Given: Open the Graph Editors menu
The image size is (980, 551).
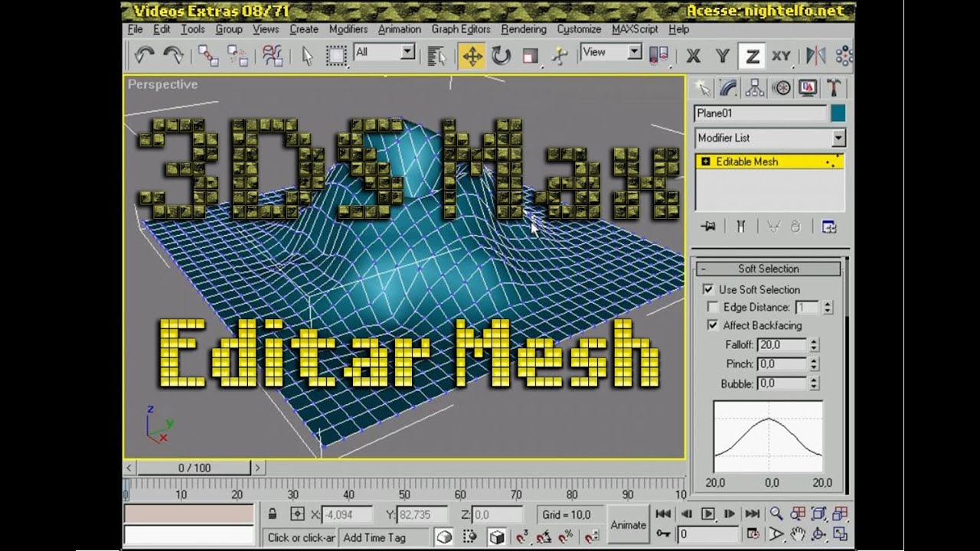Looking at the screenshot, I should [x=461, y=29].
